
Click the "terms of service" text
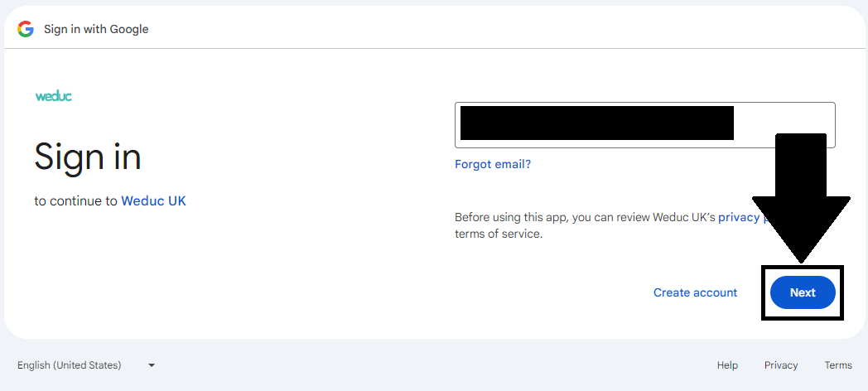click(498, 234)
